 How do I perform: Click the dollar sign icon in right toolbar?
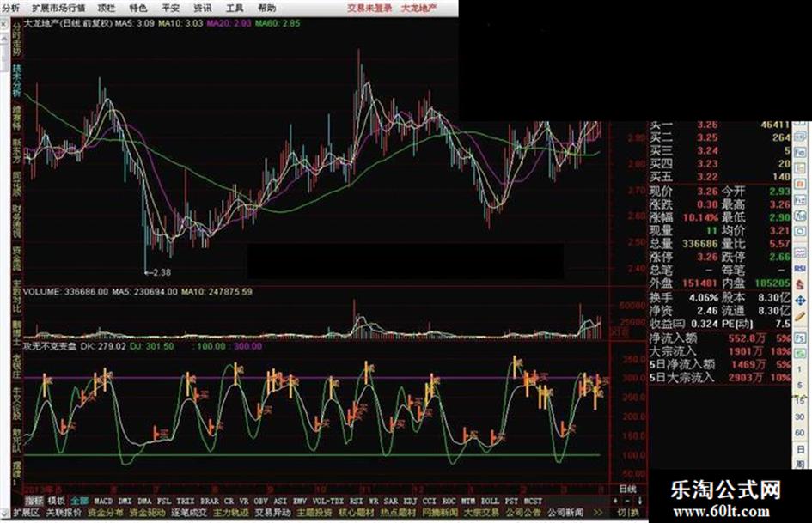point(800,284)
